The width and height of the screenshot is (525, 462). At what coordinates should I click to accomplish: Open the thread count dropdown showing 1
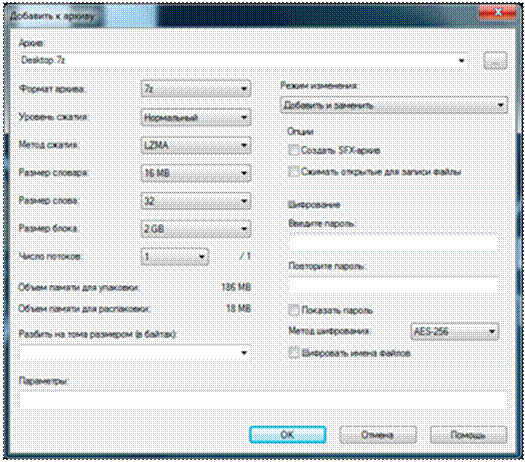pos(175,256)
